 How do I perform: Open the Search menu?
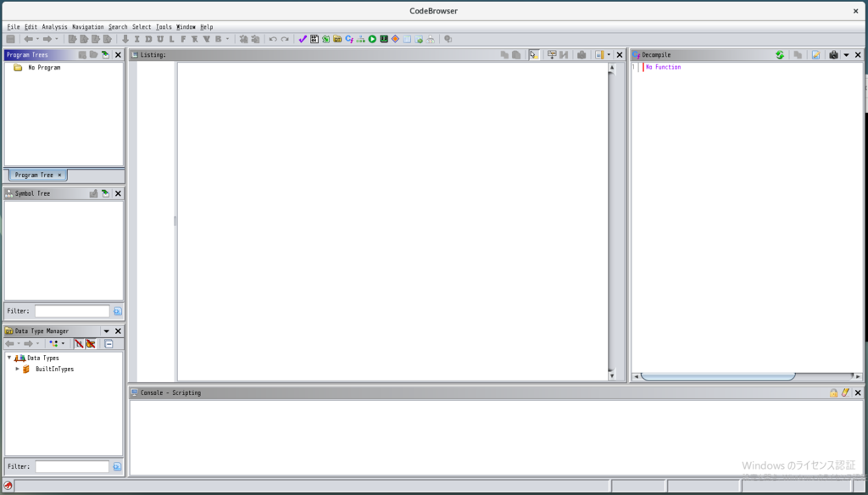coord(117,26)
